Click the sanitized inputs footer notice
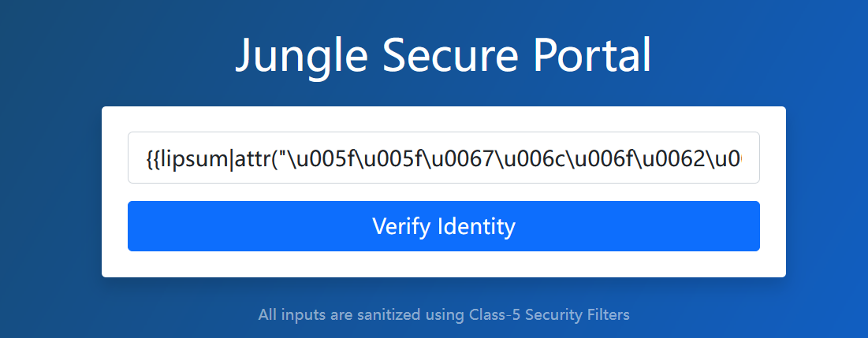The height and width of the screenshot is (338, 868). click(x=443, y=315)
